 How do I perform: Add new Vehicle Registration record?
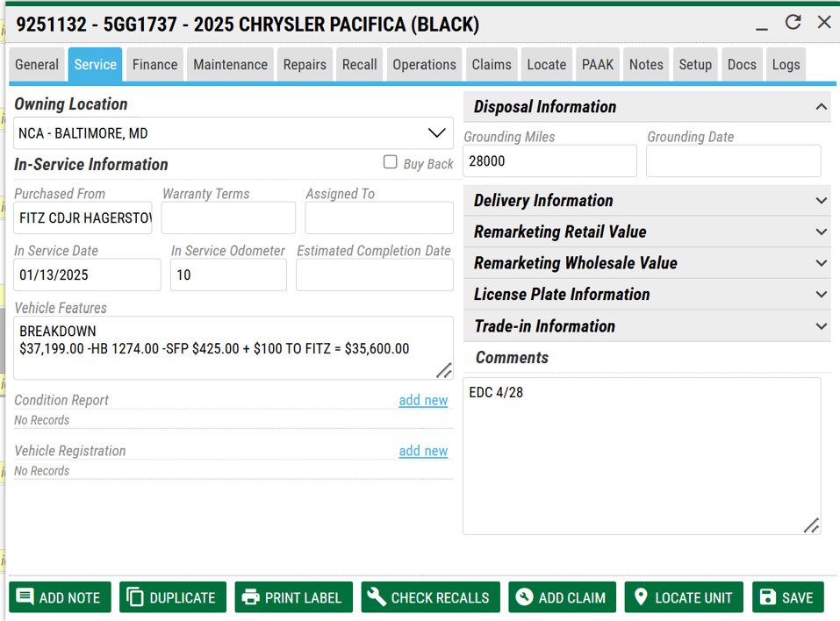[x=423, y=451]
